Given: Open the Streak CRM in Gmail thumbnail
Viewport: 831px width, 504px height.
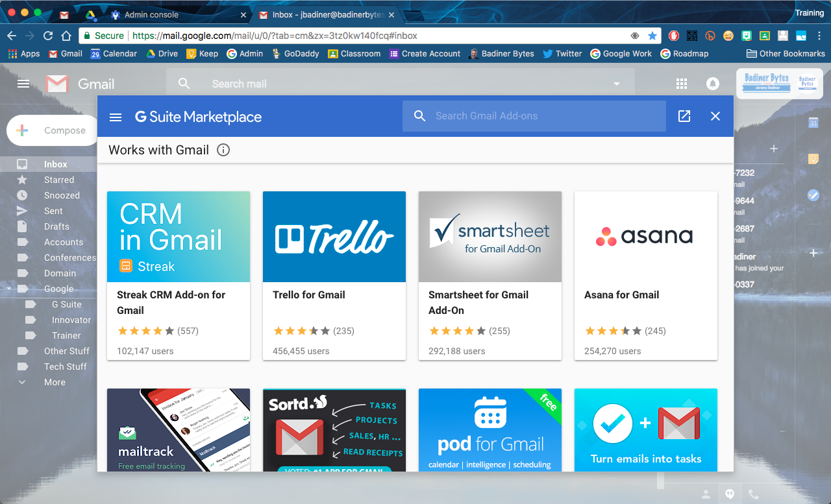Looking at the screenshot, I should (179, 237).
